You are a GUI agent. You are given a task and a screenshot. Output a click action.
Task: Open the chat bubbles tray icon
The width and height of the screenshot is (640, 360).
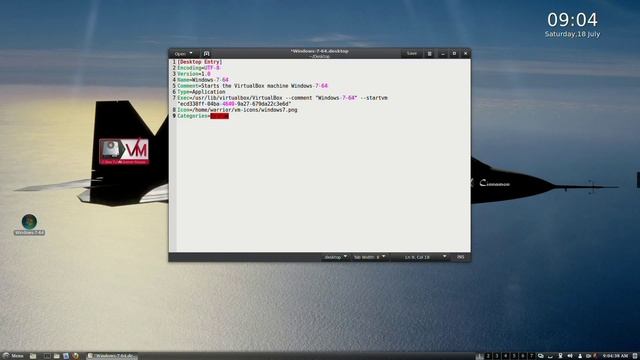541,356
